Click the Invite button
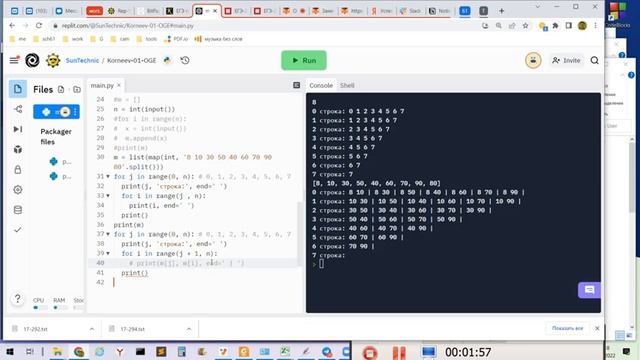640x360 pixels. pos(566,60)
